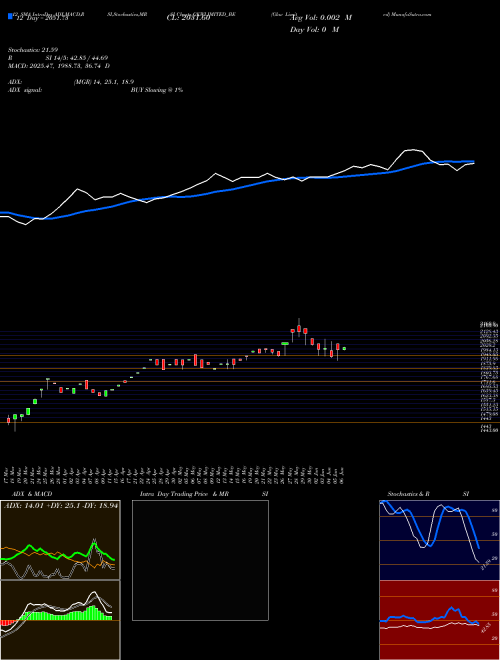
Task: Click the 'BUY Slowing @ 1%' ADX signal
Action: (x=157, y=90)
